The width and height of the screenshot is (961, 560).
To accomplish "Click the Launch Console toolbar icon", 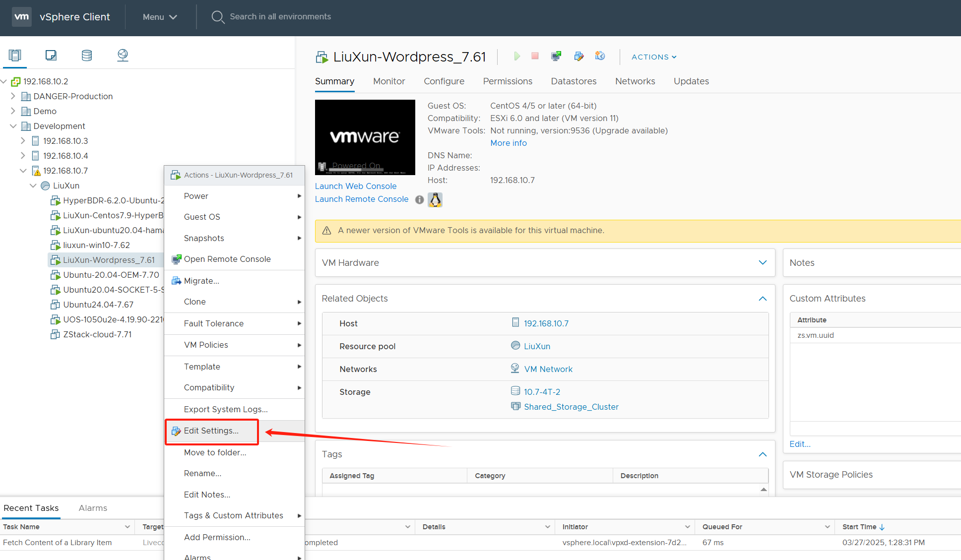I will 556,56.
